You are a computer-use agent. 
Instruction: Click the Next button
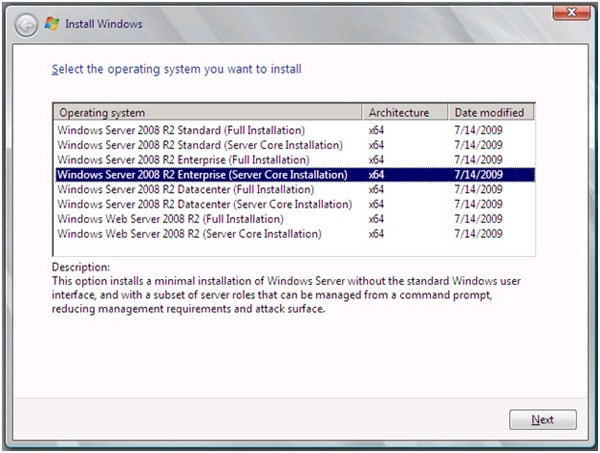[543, 420]
